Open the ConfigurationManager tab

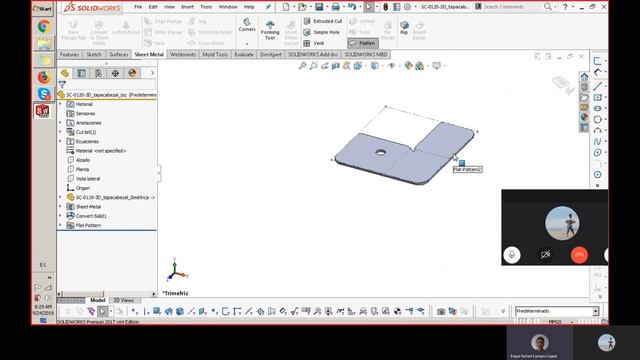click(x=98, y=73)
